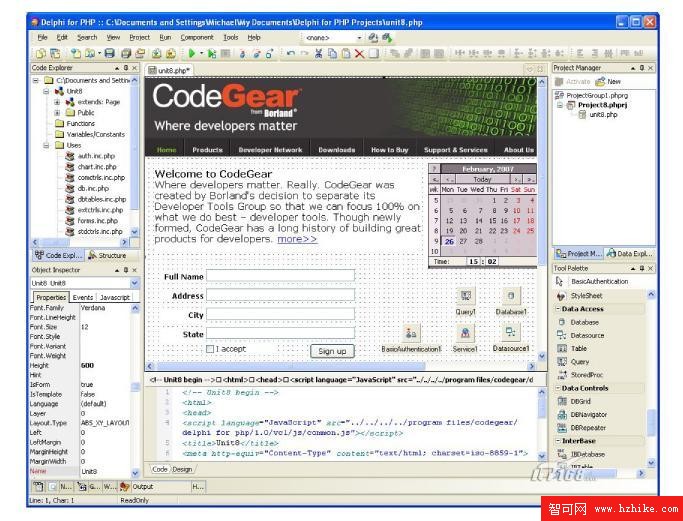Screen dimensions: 683x521
Task: Click the Downloads navigation link
Action: tap(337, 150)
